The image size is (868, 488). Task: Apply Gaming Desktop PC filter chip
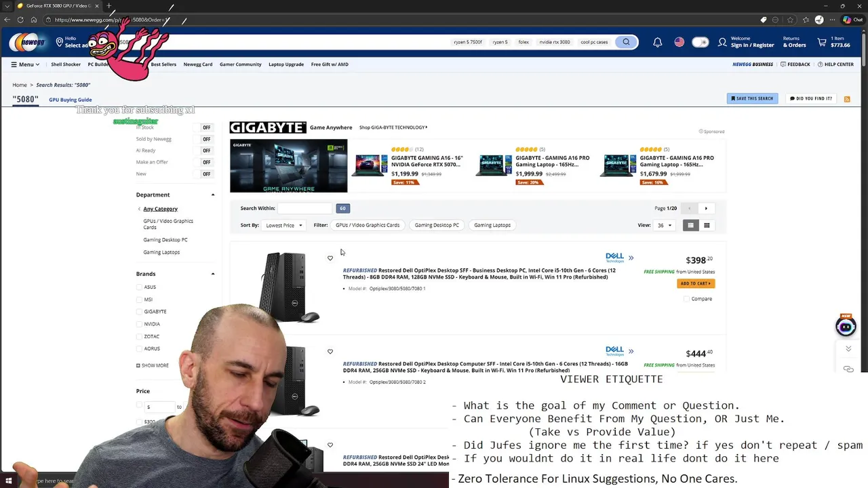pos(437,225)
